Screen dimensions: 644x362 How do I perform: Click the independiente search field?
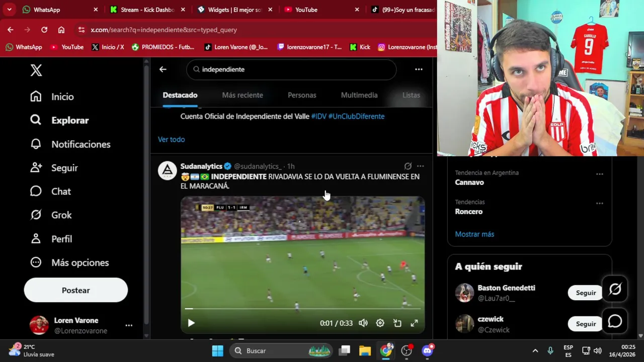[x=291, y=69]
